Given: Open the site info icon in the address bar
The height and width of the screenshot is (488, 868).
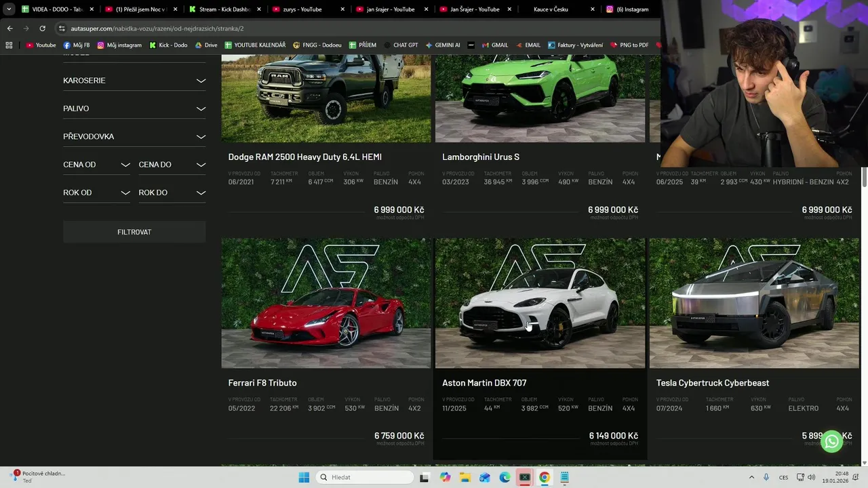Looking at the screenshot, I should click(62, 28).
